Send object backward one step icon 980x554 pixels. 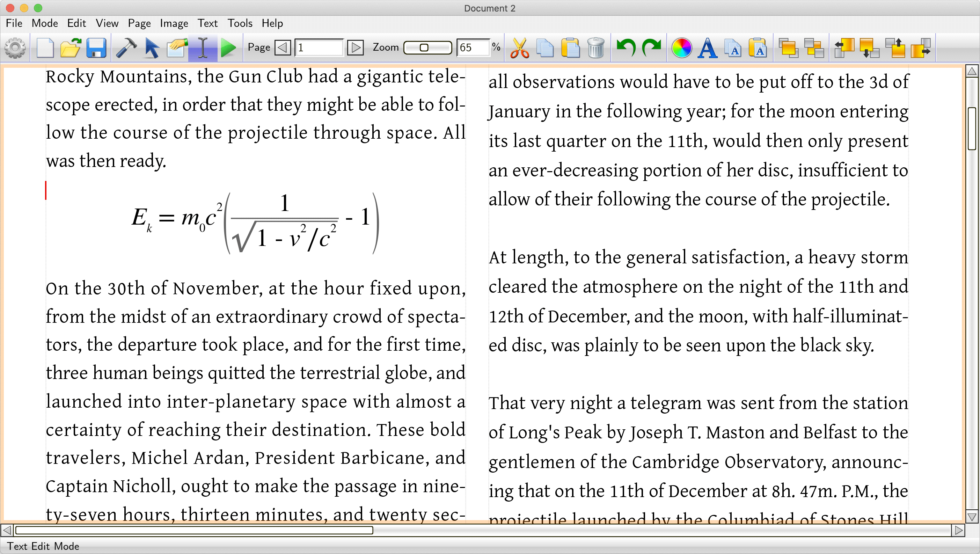921,48
